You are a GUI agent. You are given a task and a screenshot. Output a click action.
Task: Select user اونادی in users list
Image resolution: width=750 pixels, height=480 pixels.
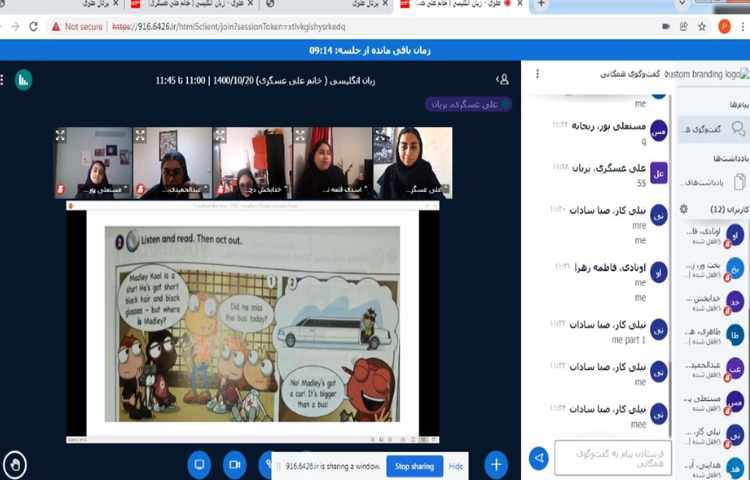click(x=713, y=236)
